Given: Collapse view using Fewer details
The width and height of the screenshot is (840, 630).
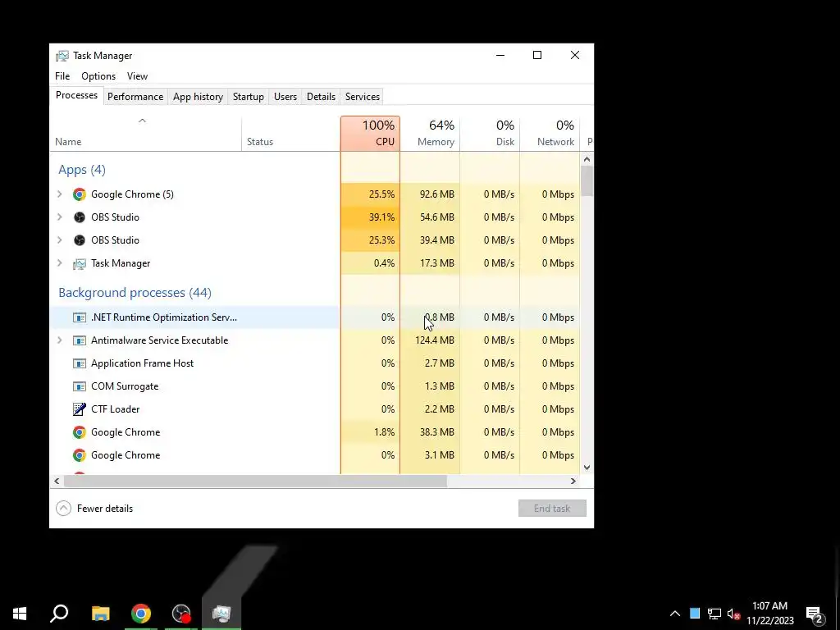Looking at the screenshot, I should [x=94, y=509].
